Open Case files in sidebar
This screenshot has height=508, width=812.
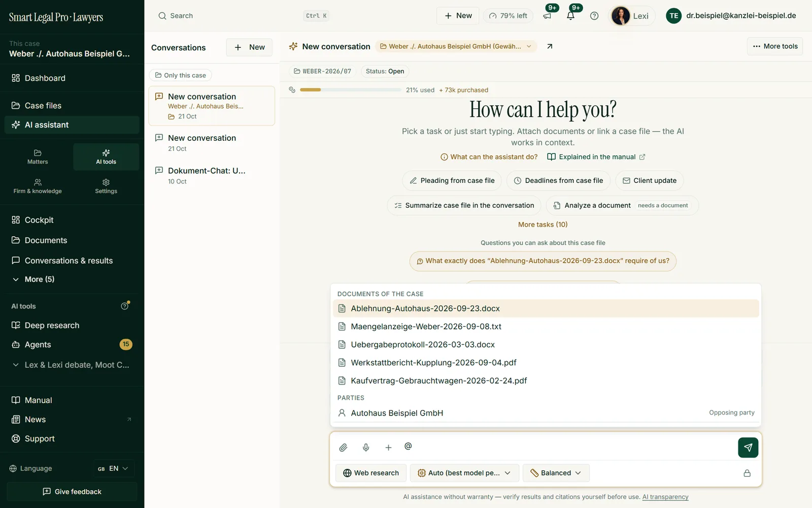[x=72, y=106]
